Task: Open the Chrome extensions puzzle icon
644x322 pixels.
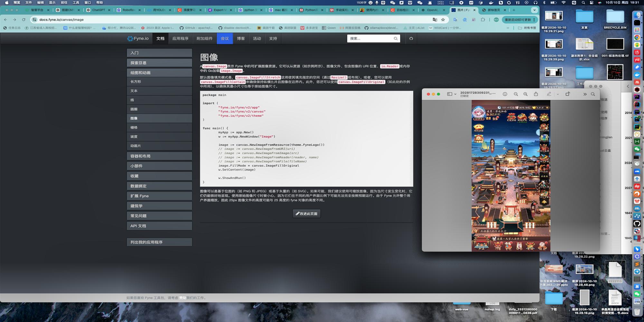Action: (x=483, y=20)
